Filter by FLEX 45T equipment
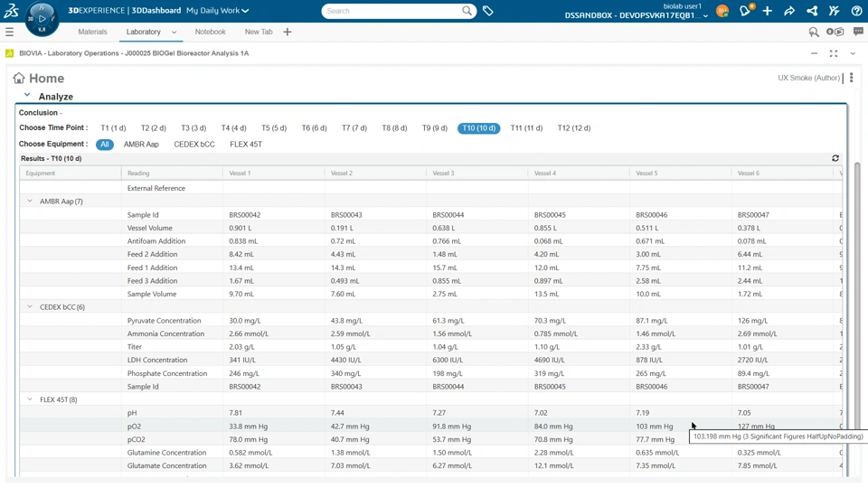The image size is (868, 488). click(x=246, y=145)
